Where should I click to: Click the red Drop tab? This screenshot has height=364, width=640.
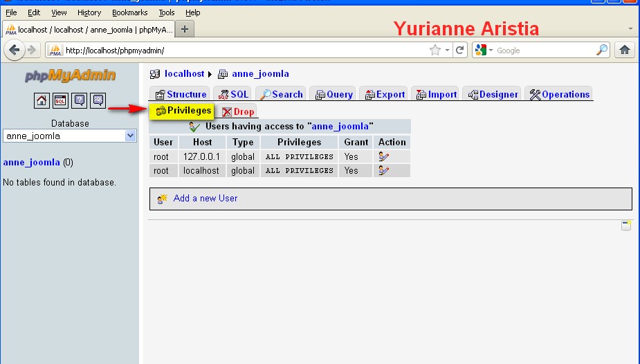coord(238,112)
